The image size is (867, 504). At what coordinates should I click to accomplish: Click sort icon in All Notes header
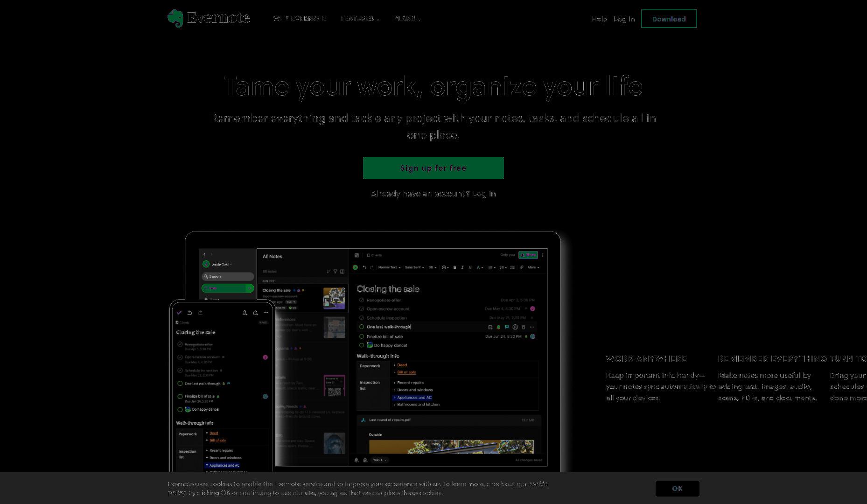pos(329,271)
